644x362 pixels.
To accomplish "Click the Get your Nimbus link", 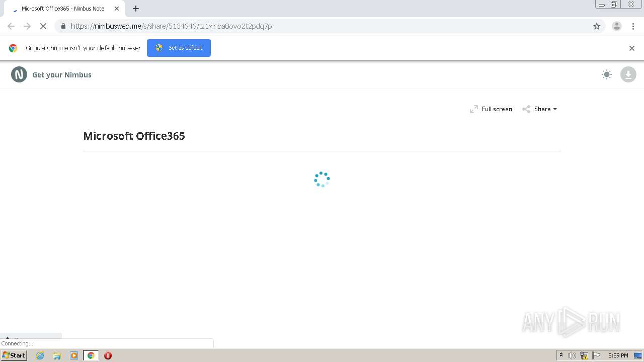I will (x=62, y=75).
